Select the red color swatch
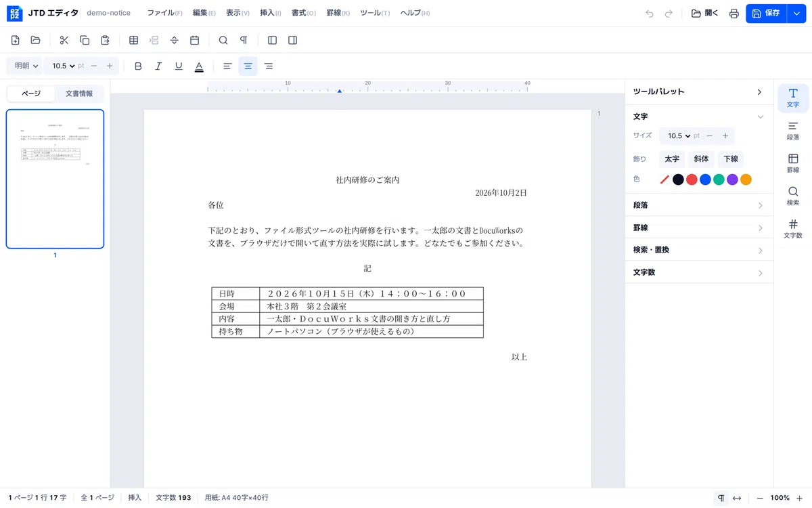 (692, 179)
